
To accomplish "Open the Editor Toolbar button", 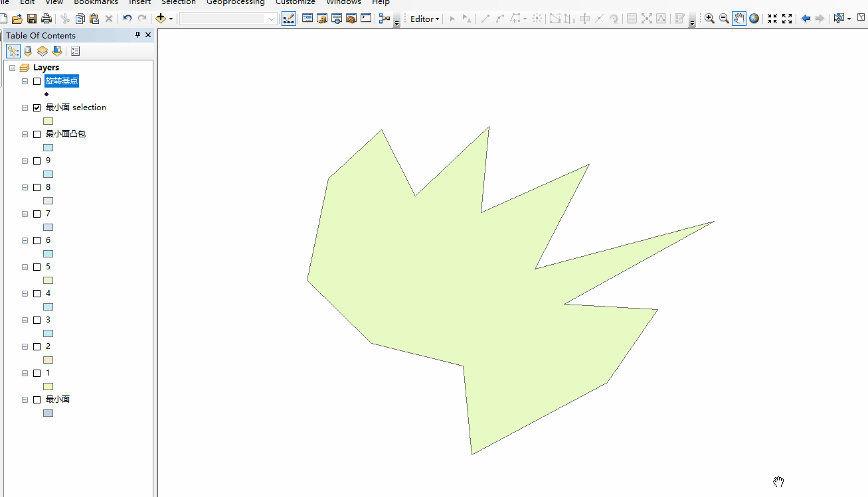I will point(289,19).
